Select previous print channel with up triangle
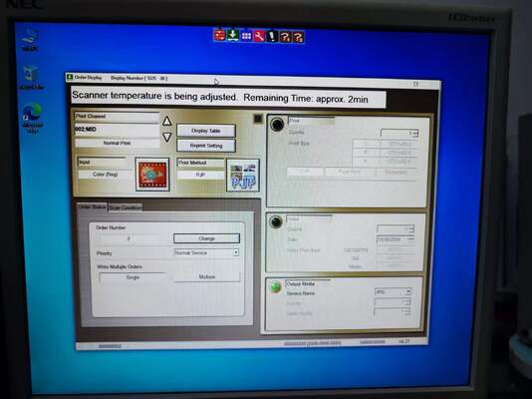 point(166,121)
